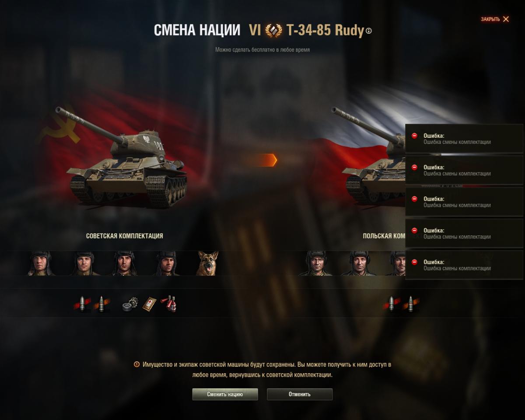Image resolution: width=525 pixels, height=420 pixels.
Task: Select the fourth Soviet crew member portrait
Action: click(x=167, y=263)
